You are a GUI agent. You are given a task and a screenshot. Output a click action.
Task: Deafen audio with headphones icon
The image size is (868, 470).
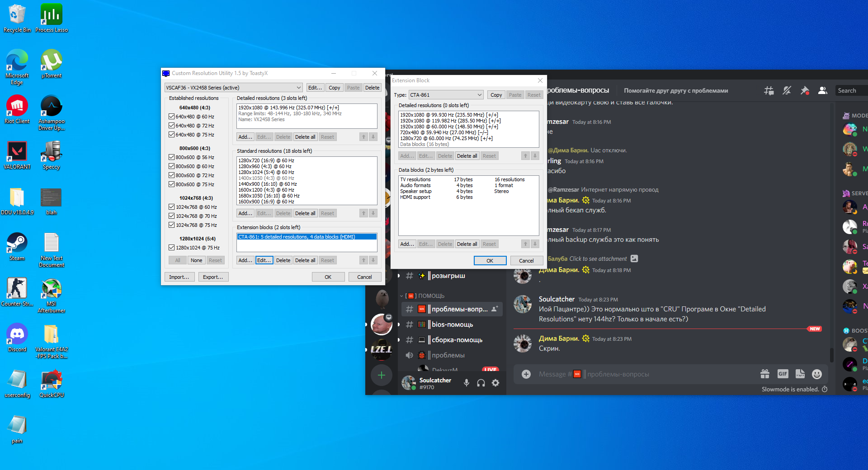click(481, 383)
